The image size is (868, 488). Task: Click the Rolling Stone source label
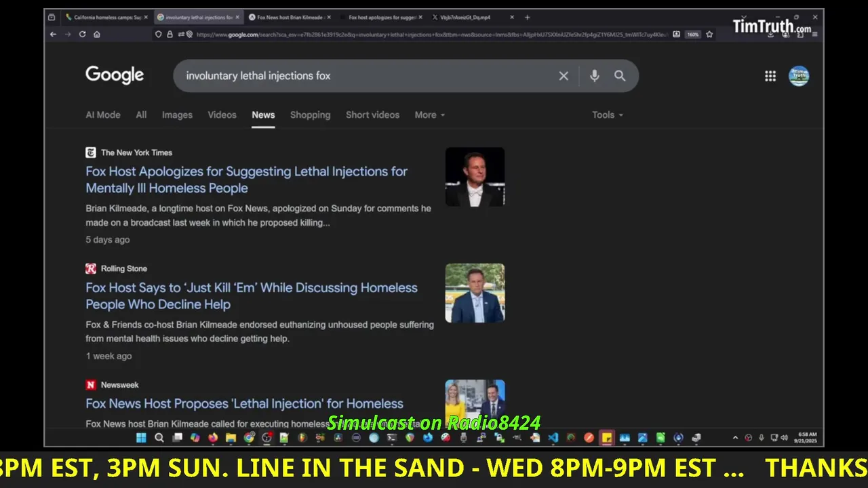point(123,268)
